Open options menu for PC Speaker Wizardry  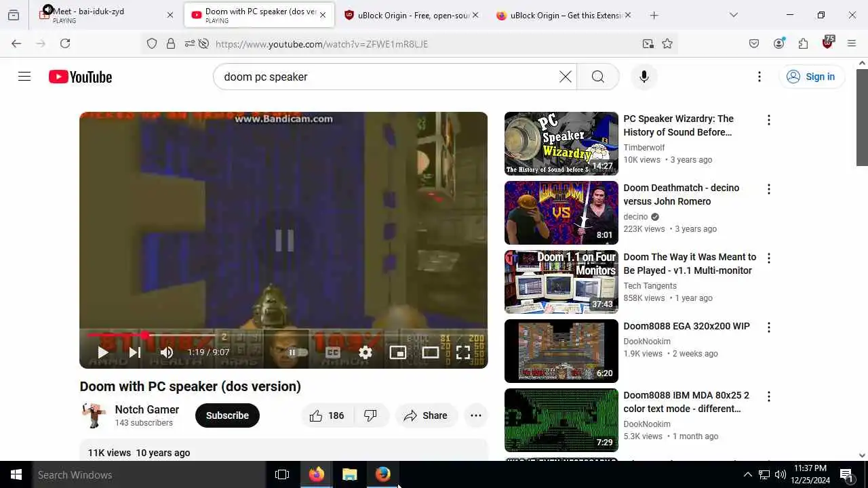pos(768,120)
